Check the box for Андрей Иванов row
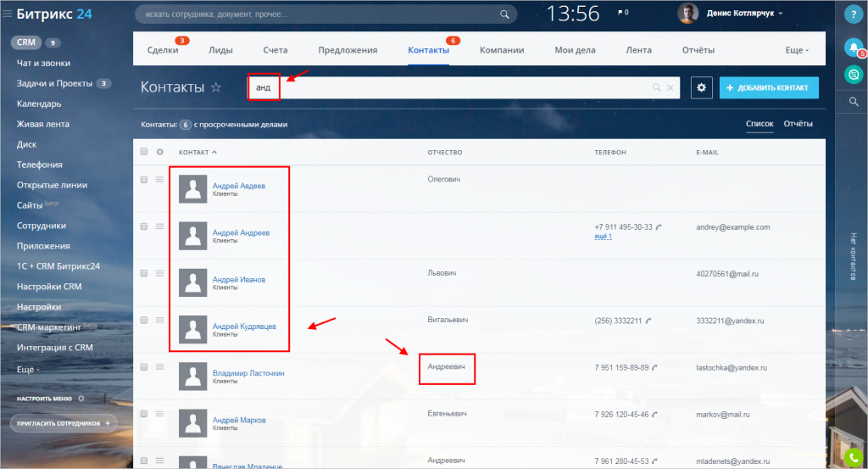 144,273
